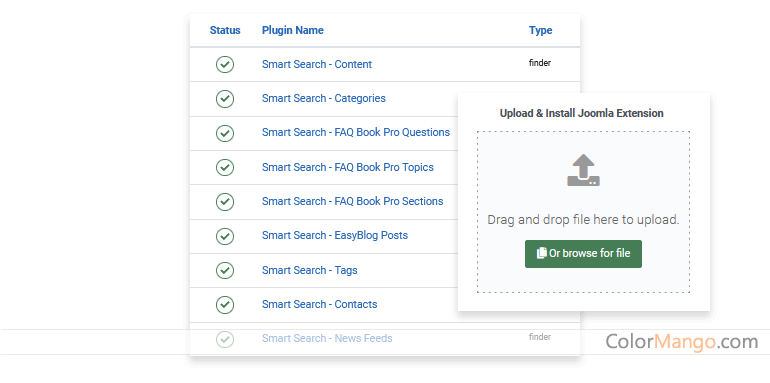Screen dimensions: 770x383
Task: Open Smart Search - Categories plugin link
Action: pos(324,98)
